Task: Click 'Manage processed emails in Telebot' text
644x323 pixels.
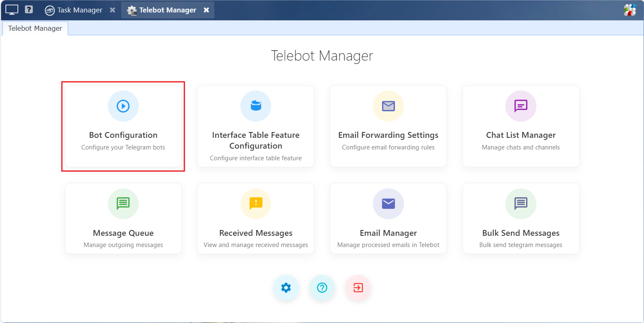Action: [388, 245]
